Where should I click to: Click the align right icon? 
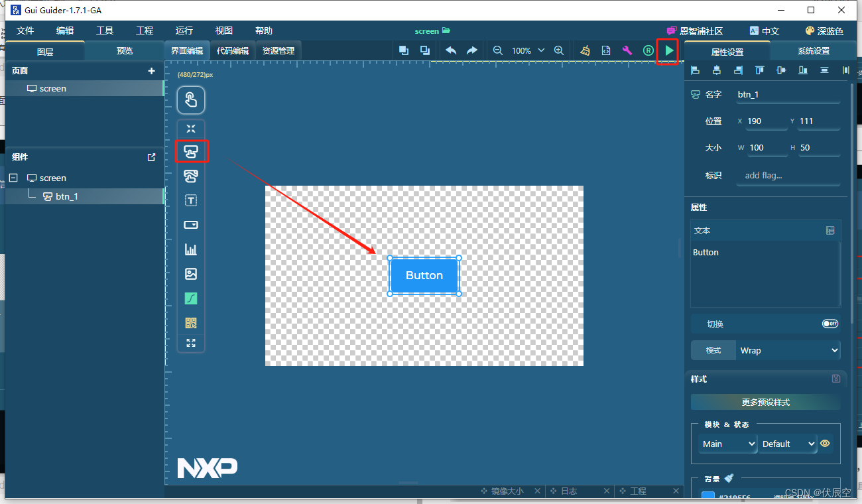[738, 70]
